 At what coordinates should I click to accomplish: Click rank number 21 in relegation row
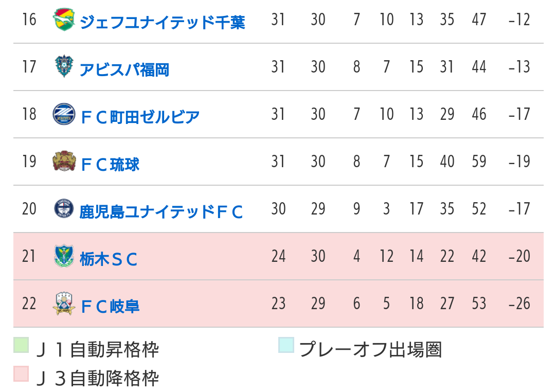[x=29, y=256]
